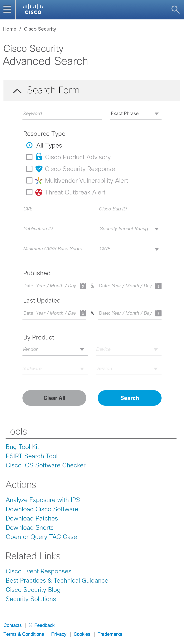Open the site search magnifier icon
The width and height of the screenshot is (184, 644).
click(176, 10)
